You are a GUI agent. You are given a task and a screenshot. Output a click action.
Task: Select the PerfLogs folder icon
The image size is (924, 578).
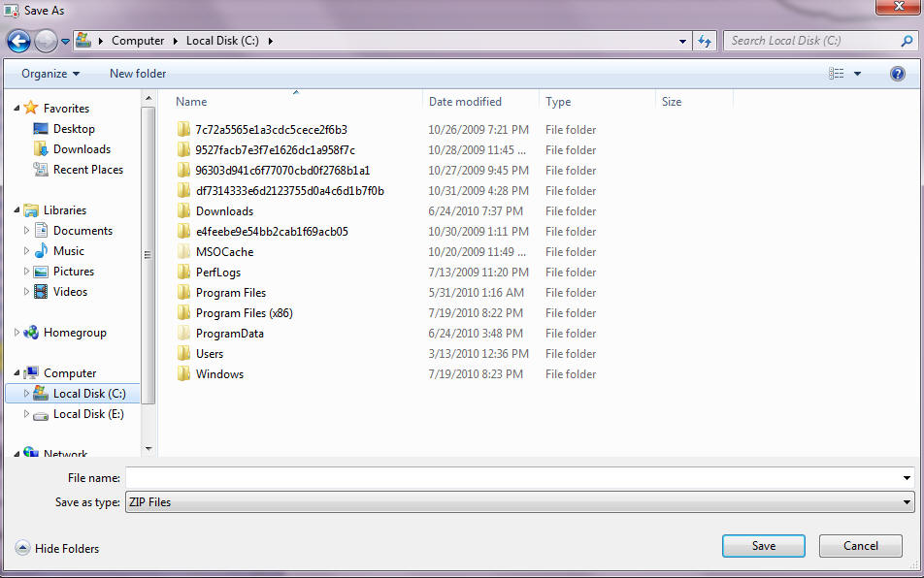pyautogui.click(x=183, y=272)
